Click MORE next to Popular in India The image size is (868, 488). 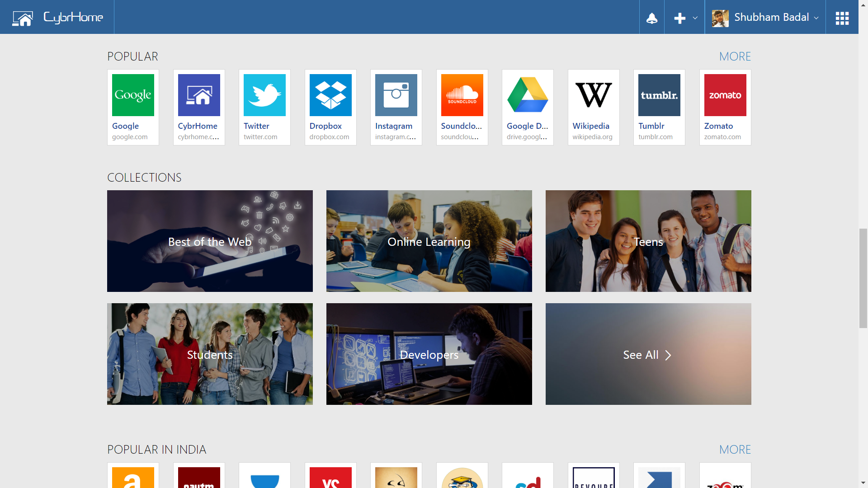coord(735,450)
